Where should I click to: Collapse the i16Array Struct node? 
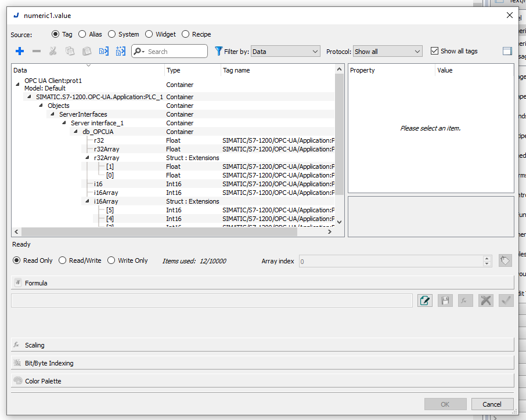pos(87,201)
